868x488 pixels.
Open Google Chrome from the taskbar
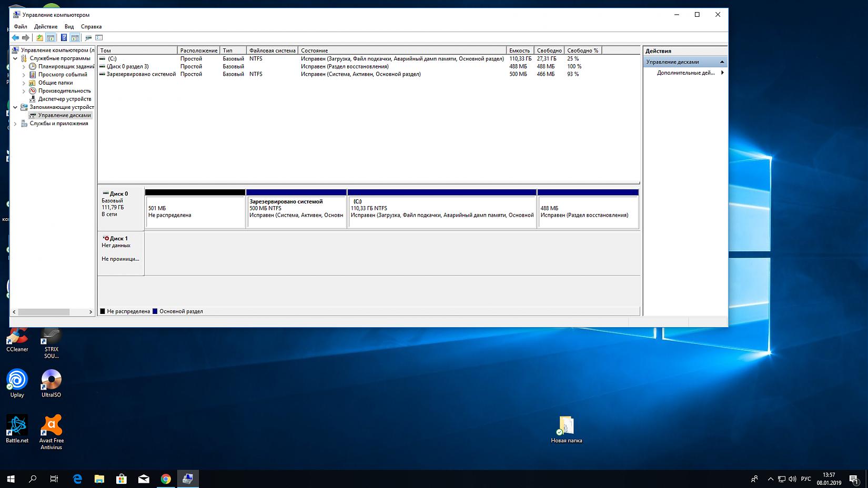pyautogui.click(x=166, y=479)
